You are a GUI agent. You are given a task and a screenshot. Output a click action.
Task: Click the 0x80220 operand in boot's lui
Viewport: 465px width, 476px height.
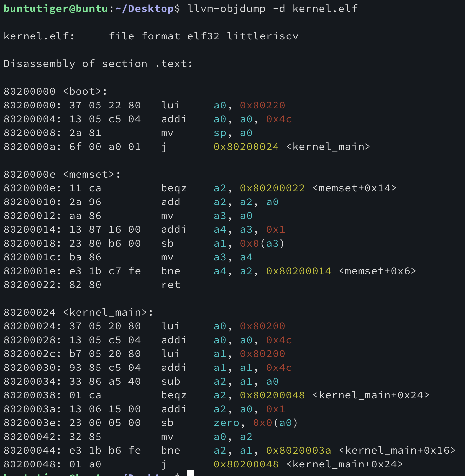pyautogui.click(x=262, y=105)
